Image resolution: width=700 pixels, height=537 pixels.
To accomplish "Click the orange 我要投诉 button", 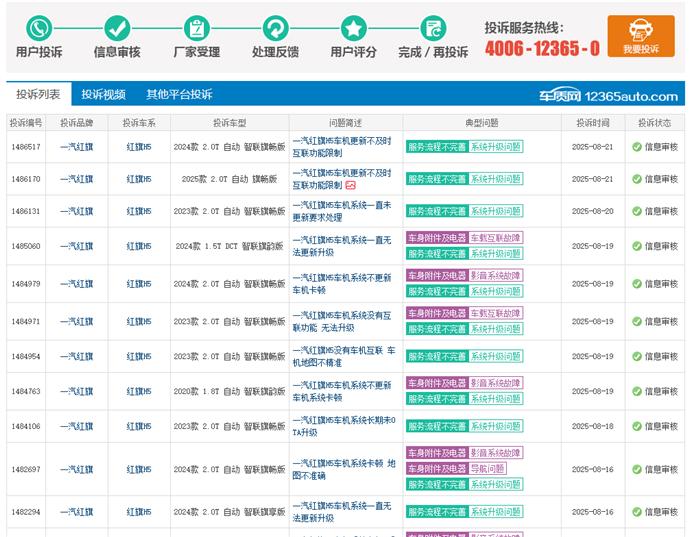I will pos(640,36).
